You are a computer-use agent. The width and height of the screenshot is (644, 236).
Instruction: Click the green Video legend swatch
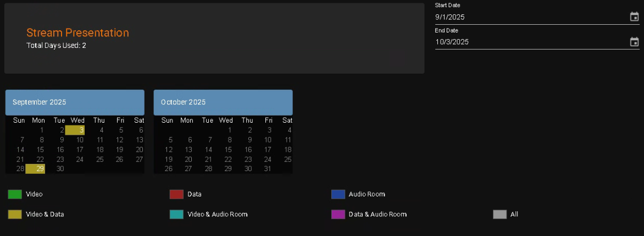point(15,194)
